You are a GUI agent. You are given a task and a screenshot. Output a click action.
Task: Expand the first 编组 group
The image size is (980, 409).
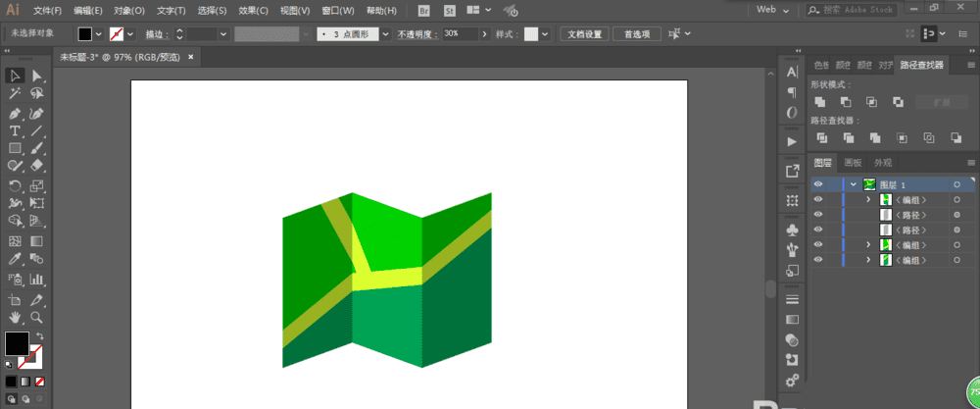867,200
